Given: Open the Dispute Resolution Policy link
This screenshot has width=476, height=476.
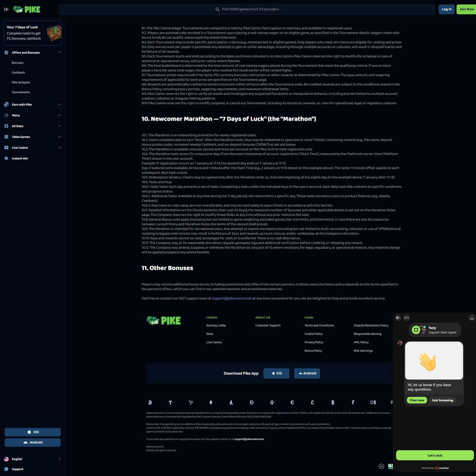Looking at the screenshot, I should point(371,325).
